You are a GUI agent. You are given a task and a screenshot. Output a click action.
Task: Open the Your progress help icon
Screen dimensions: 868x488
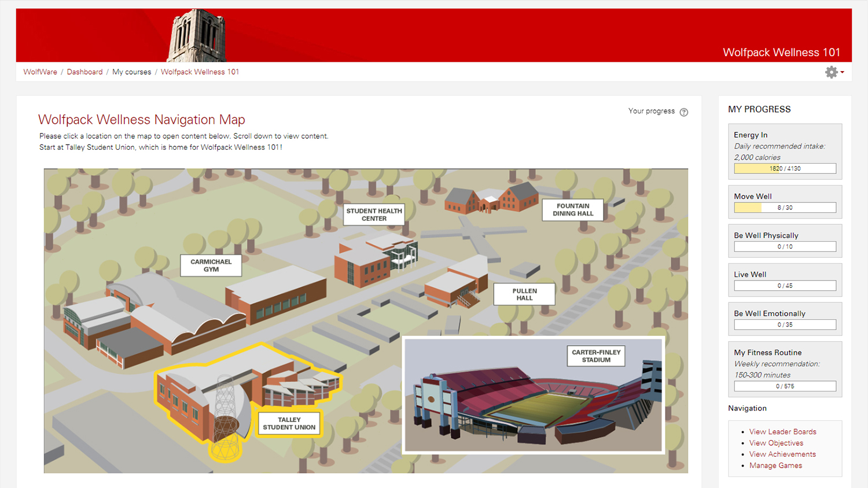(x=684, y=112)
